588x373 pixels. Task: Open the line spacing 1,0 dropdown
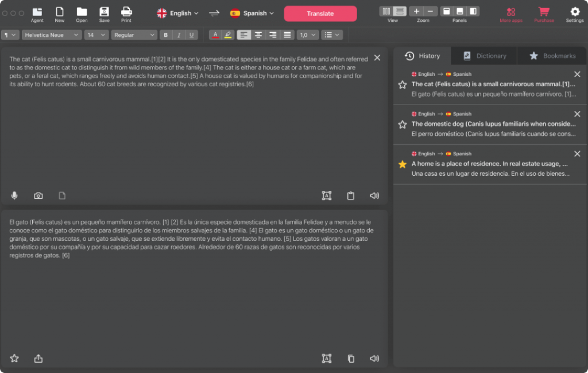tap(307, 34)
